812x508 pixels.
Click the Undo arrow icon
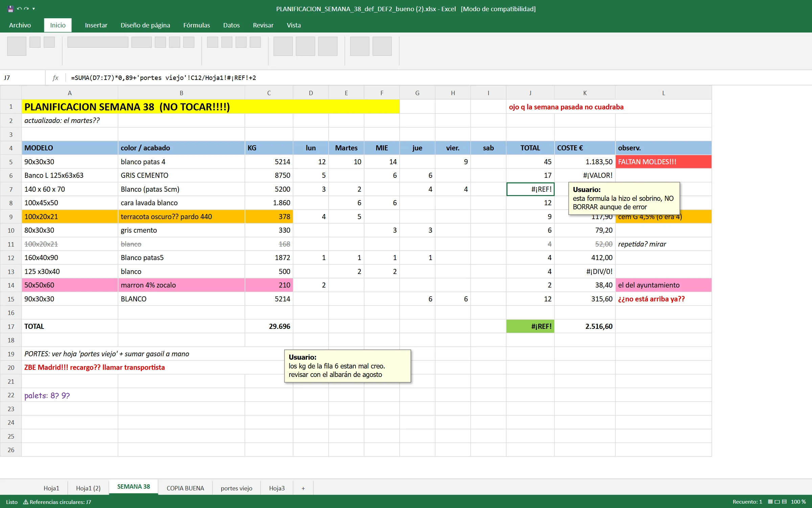[19, 9]
